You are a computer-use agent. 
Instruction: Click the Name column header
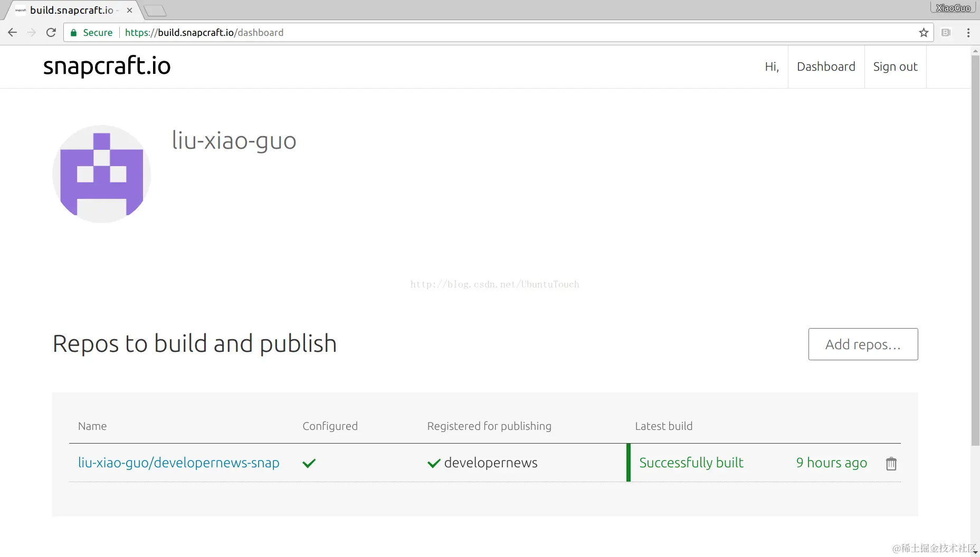pyautogui.click(x=92, y=426)
